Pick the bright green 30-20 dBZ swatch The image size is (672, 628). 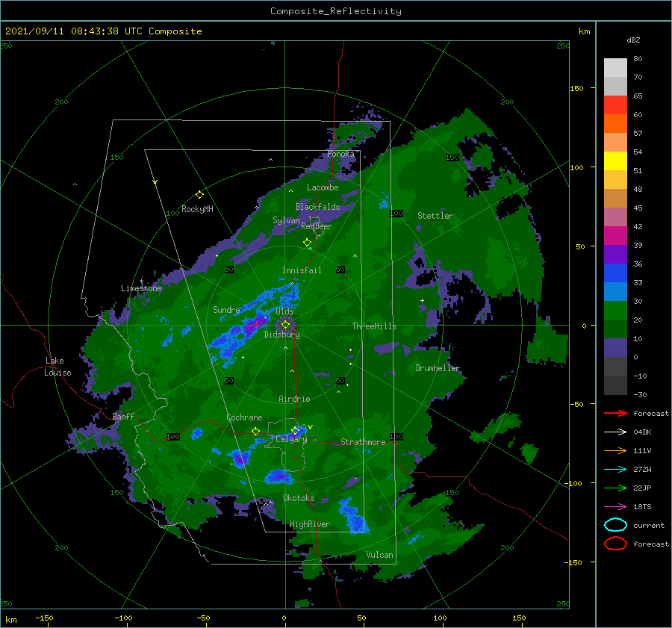pyautogui.click(x=615, y=310)
